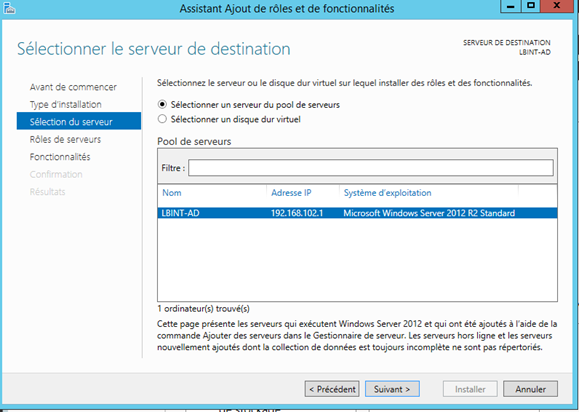Sort by Système d'exploitation column header

(x=429, y=193)
